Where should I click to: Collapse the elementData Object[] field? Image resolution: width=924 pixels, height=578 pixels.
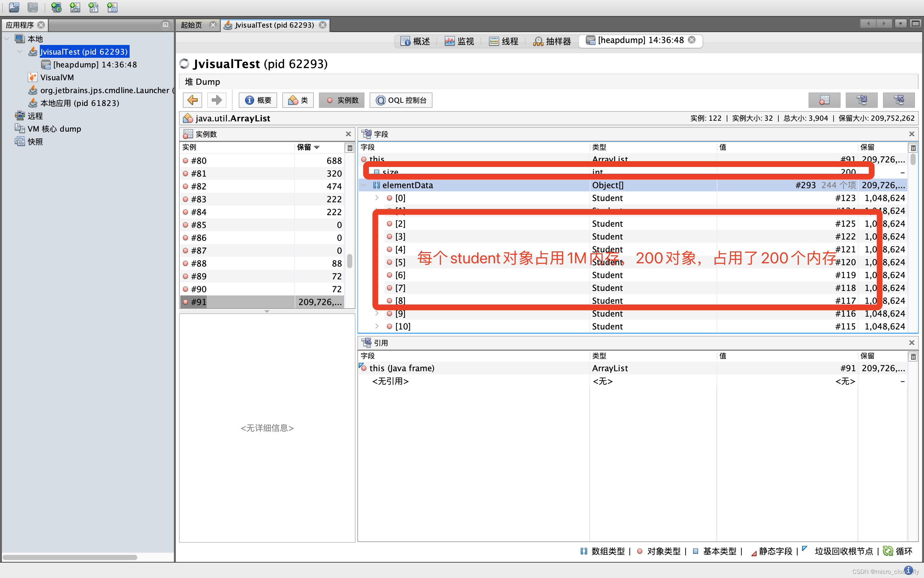[x=364, y=185]
